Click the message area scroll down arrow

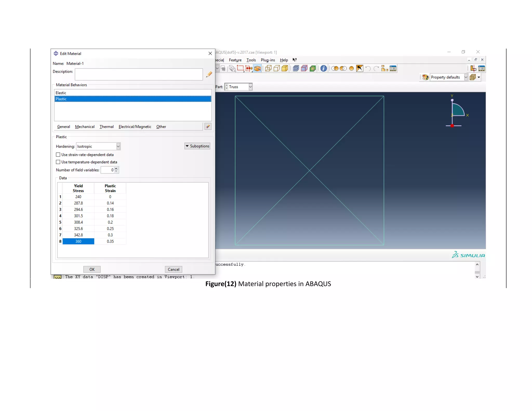[x=477, y=277]
